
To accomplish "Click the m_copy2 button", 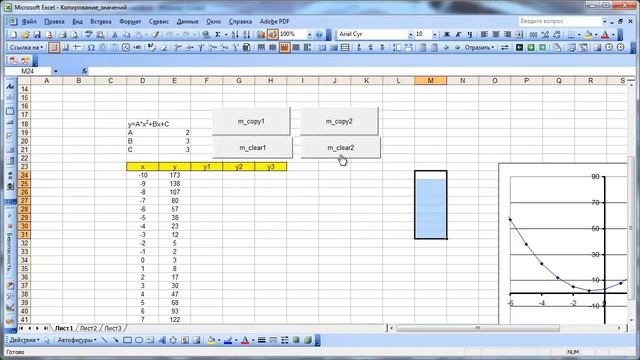I will pos(339,121).
